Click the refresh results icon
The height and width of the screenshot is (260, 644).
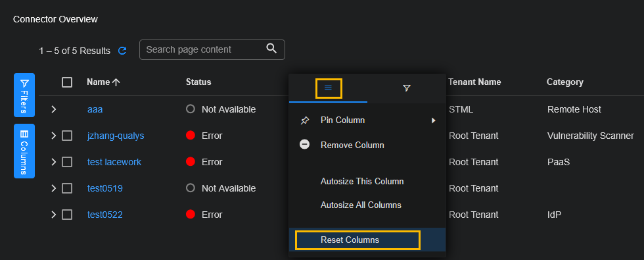(x=122, y=51)
